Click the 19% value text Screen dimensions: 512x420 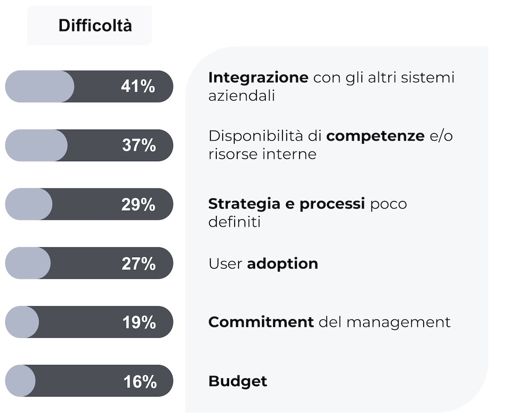(139, 323)
